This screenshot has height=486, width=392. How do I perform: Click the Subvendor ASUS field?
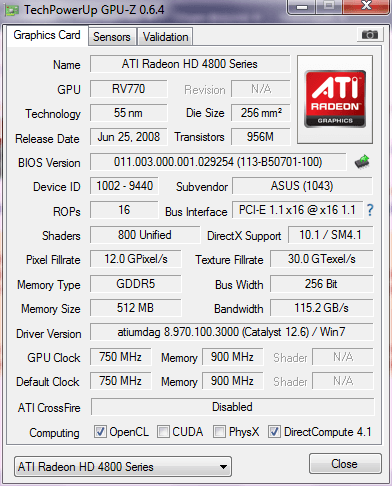click(302, 186)
